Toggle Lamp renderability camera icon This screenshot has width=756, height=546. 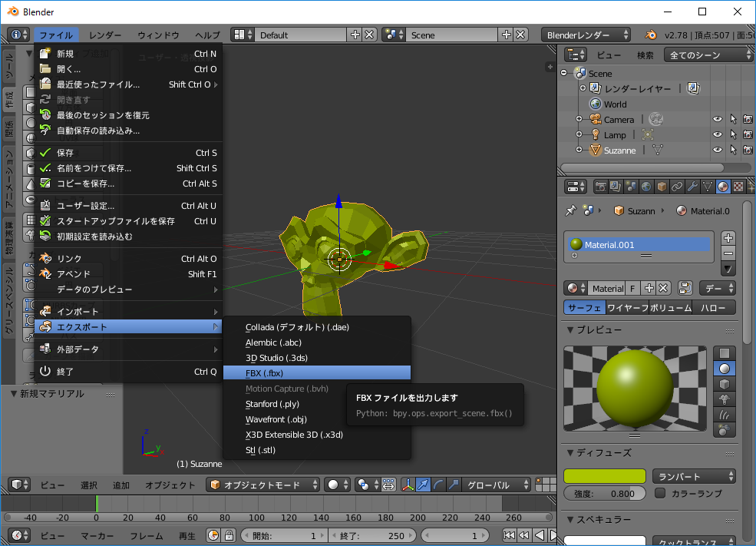tap(748, 134)
